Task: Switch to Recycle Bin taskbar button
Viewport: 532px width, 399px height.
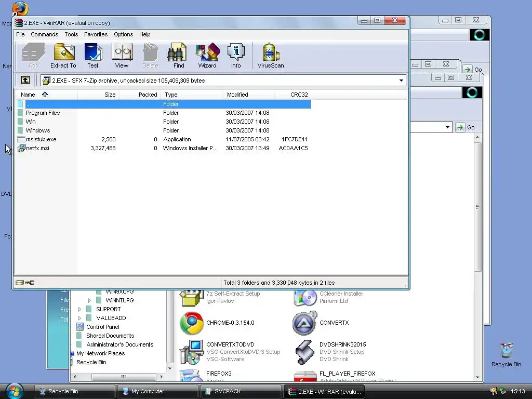Action: [74, 391]
